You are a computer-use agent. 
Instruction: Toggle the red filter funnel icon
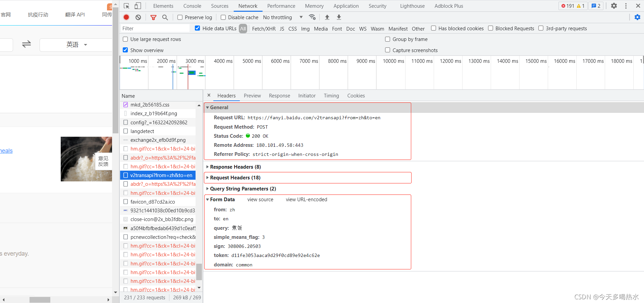(153, 17)
